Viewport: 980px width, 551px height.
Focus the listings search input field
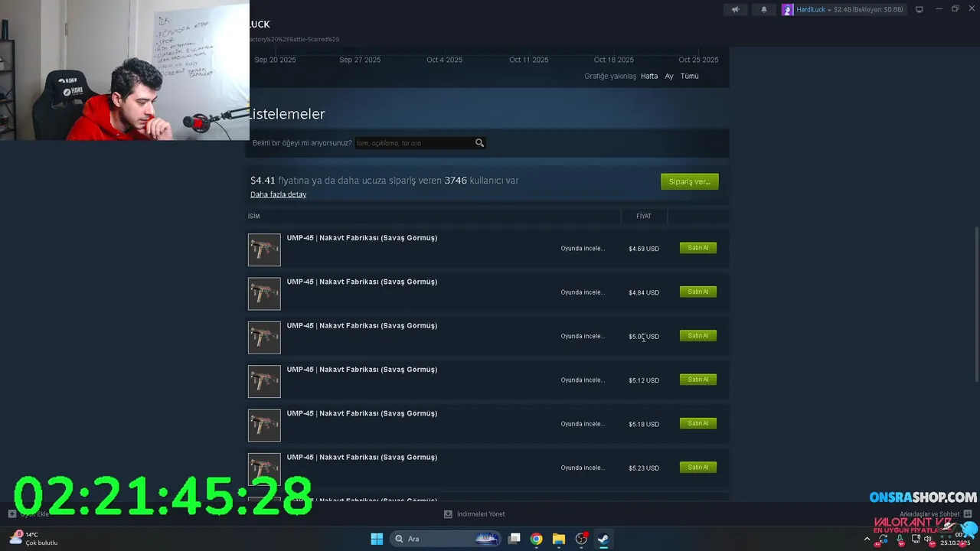tap(414, 143)
